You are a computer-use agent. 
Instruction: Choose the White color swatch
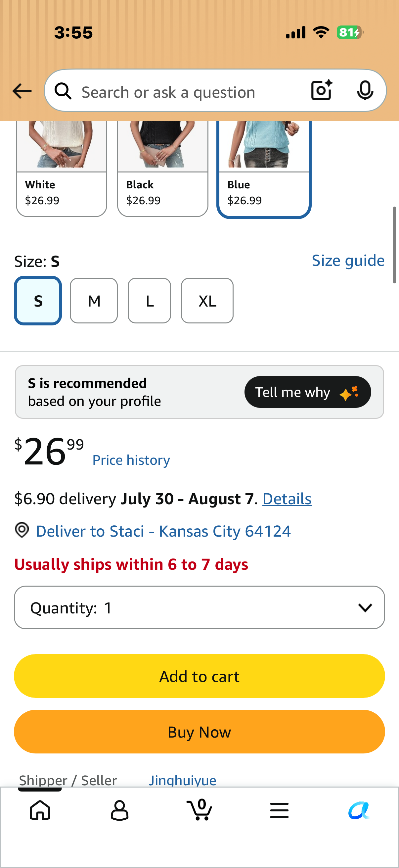(x=62, y=169)
